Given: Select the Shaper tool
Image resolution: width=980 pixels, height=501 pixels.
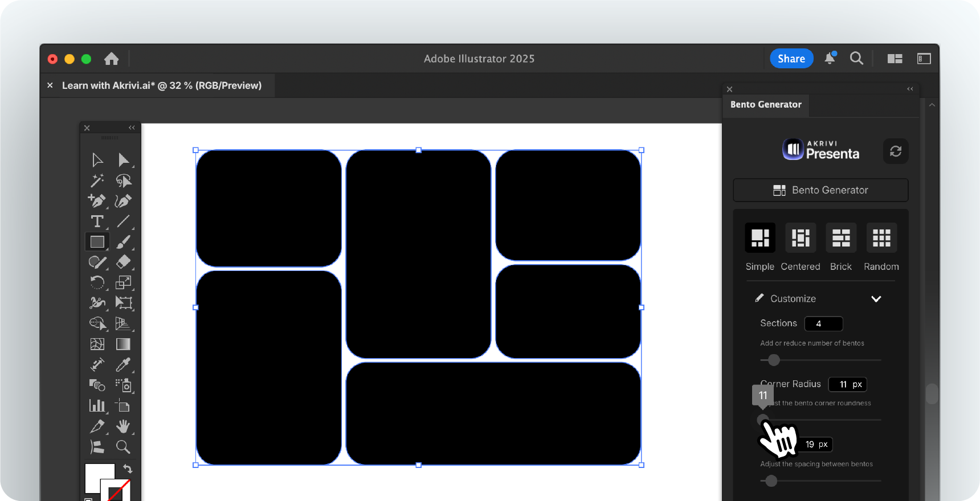Looking at the screenshot, I should [97, 262].
